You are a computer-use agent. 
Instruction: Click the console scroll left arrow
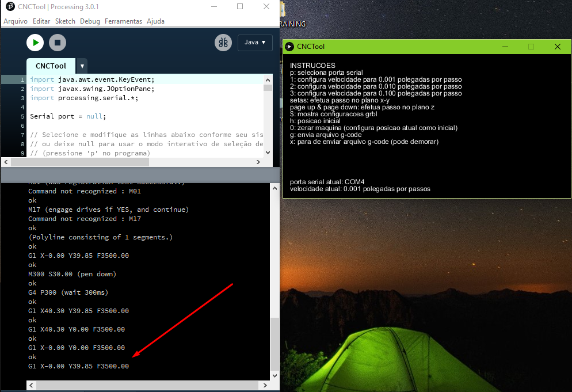pyautogui.click(x=32, y=385)
